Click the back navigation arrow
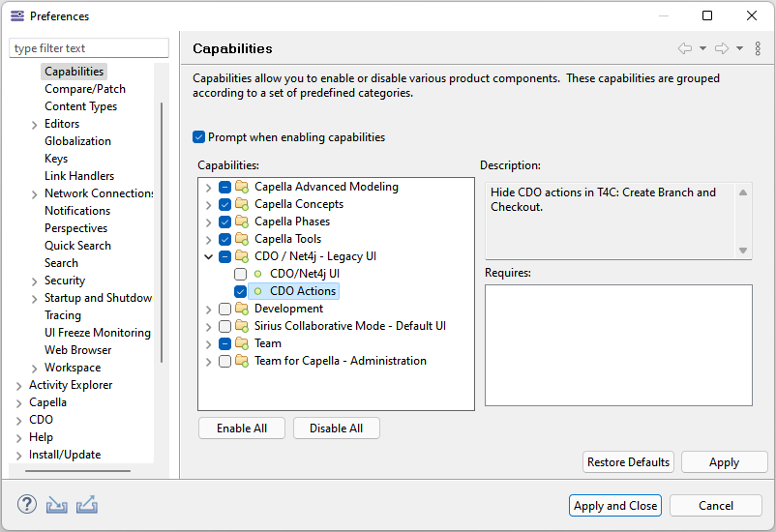776x532 pixels. [x=685, y=48]
